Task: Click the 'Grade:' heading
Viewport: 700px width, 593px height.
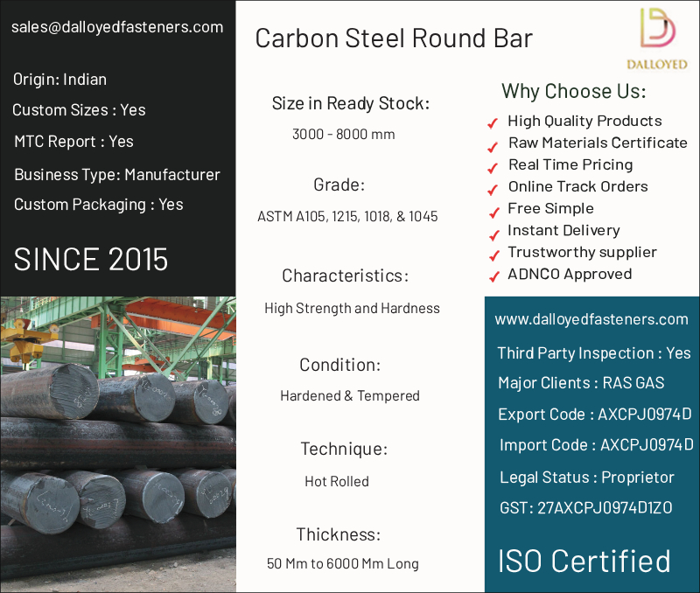Action: pos(339,185)
